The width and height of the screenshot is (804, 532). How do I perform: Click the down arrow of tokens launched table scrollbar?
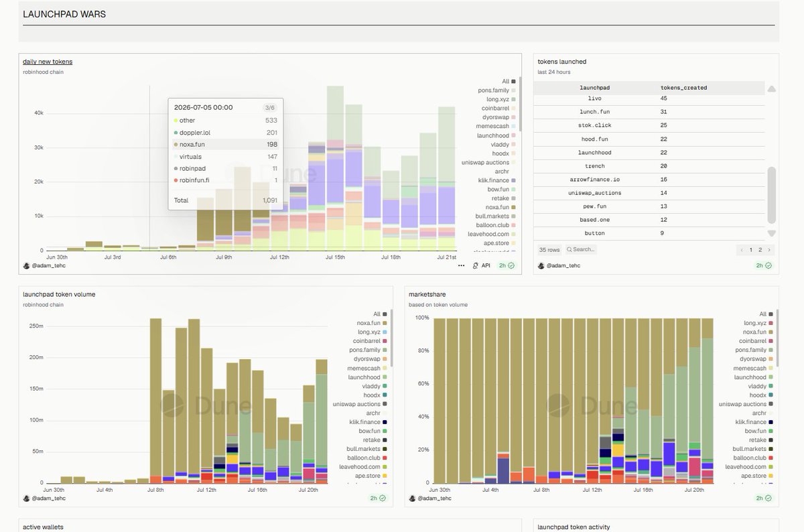(x=772, y=233)
